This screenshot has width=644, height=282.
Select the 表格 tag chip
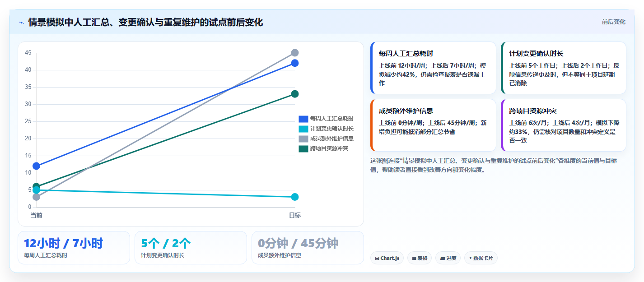coord(420,258)
